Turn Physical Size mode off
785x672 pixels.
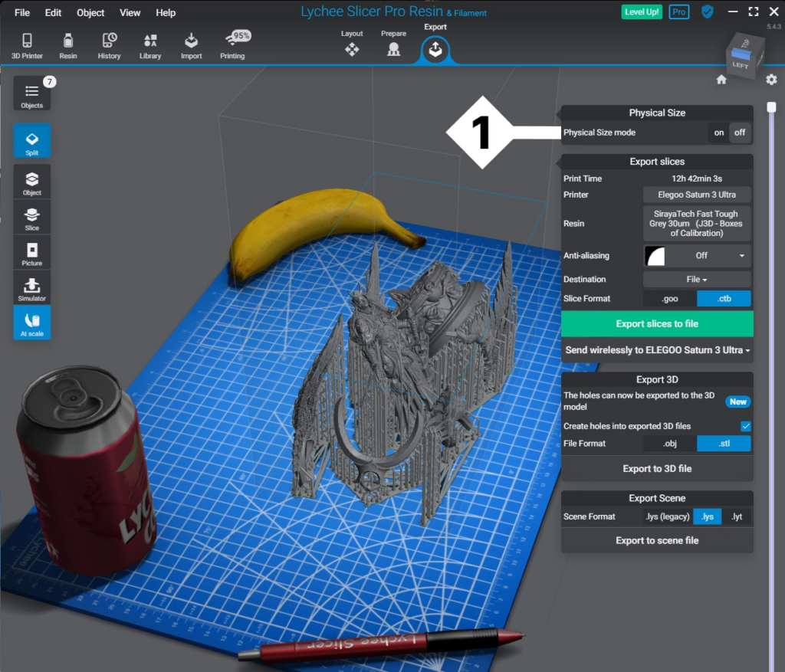[x=740, y=133]
